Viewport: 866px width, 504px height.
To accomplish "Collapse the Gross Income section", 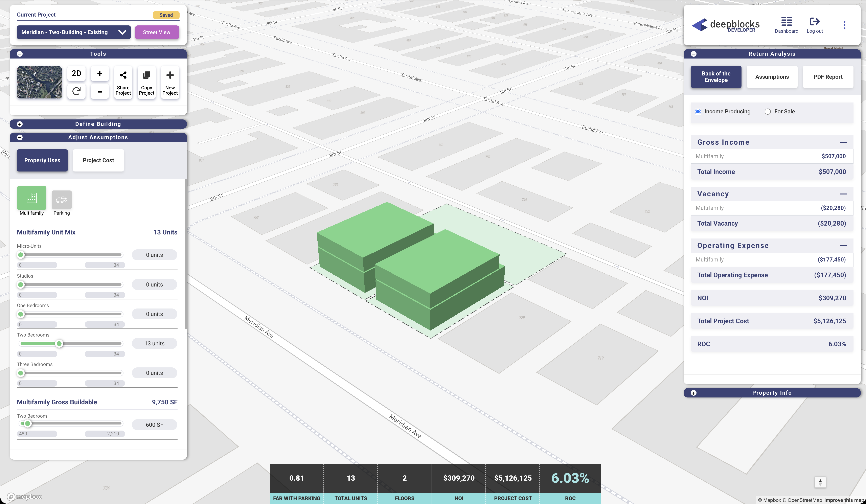I will (843, 142).
